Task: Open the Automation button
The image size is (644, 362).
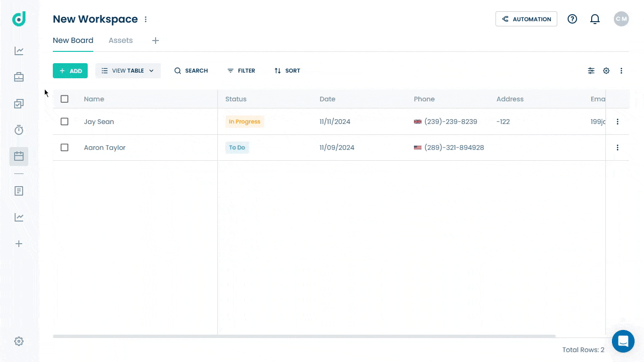Action: pyautogui.click(x=526, y=19)
